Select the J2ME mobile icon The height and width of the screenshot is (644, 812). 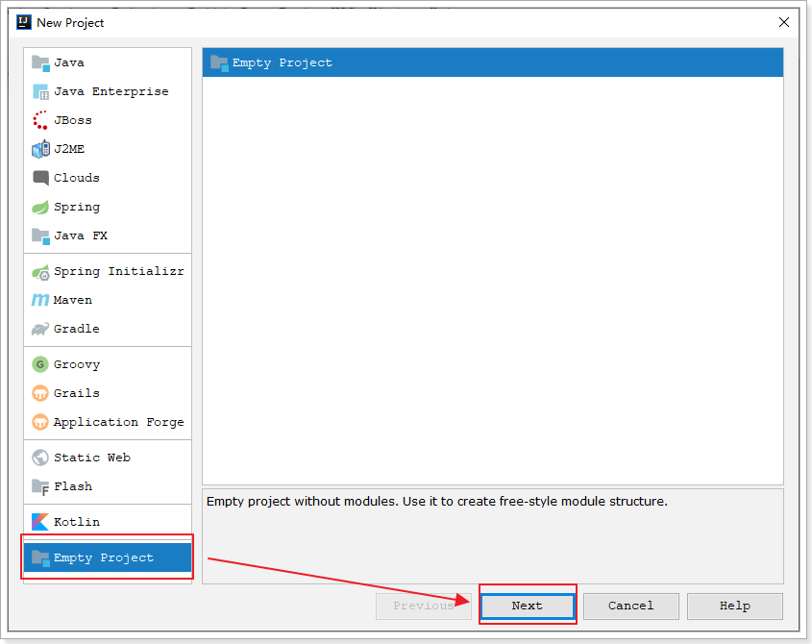point(40,150)
